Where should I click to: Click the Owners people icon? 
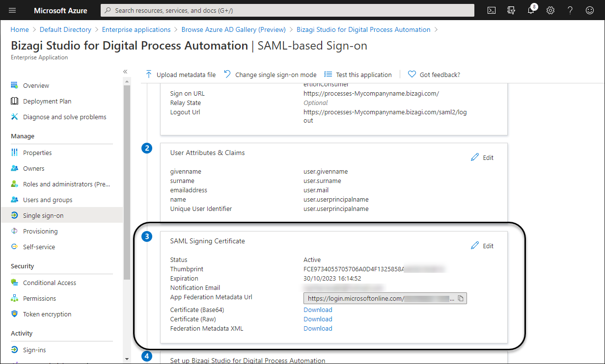[14, 168]
